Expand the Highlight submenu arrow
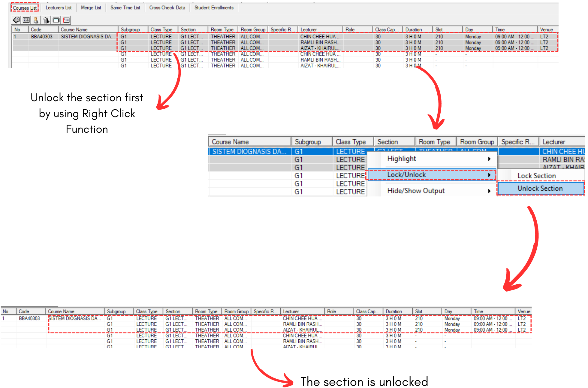Viewport: 588px width, 388px height. point(489,159)
